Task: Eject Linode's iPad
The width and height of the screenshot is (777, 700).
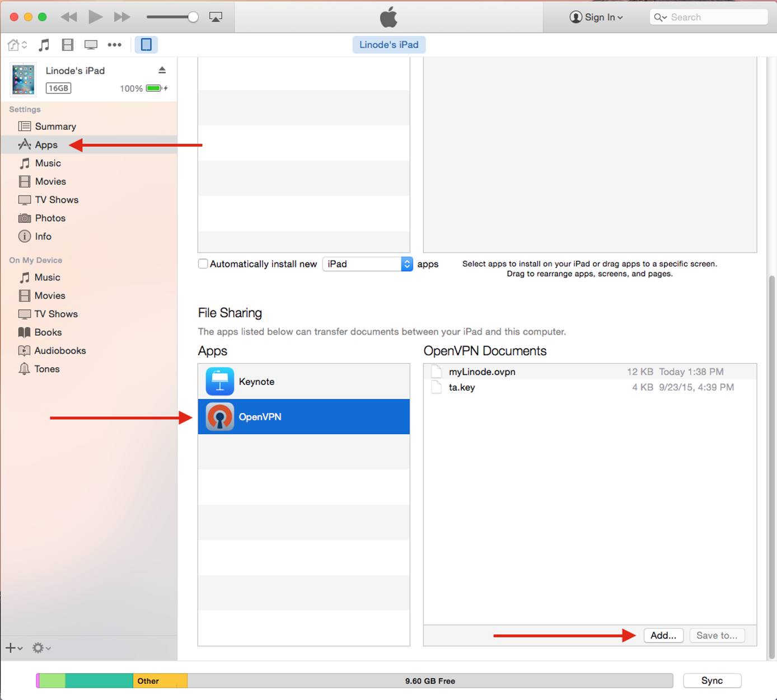Action: coord(162,71)
